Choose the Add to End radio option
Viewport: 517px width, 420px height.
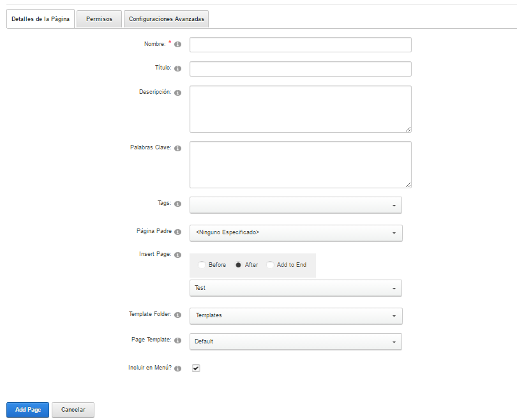pos(270,265)
